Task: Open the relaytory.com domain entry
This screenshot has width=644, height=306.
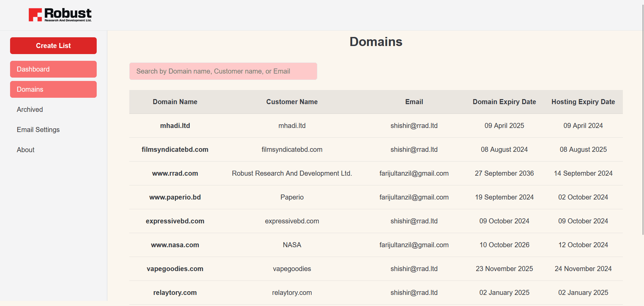Action: pyautogui.click(x=175, y=293)
